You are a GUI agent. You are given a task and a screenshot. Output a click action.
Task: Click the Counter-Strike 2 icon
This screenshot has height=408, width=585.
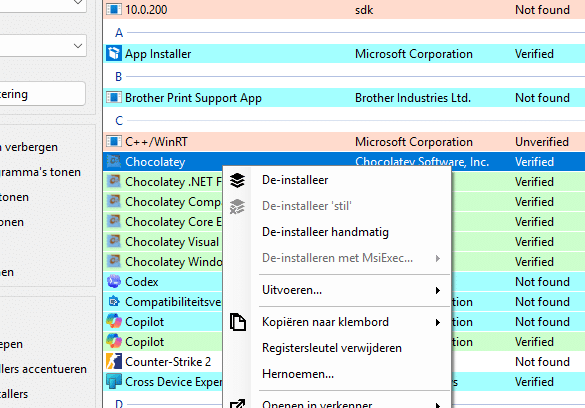click(114, 361)
